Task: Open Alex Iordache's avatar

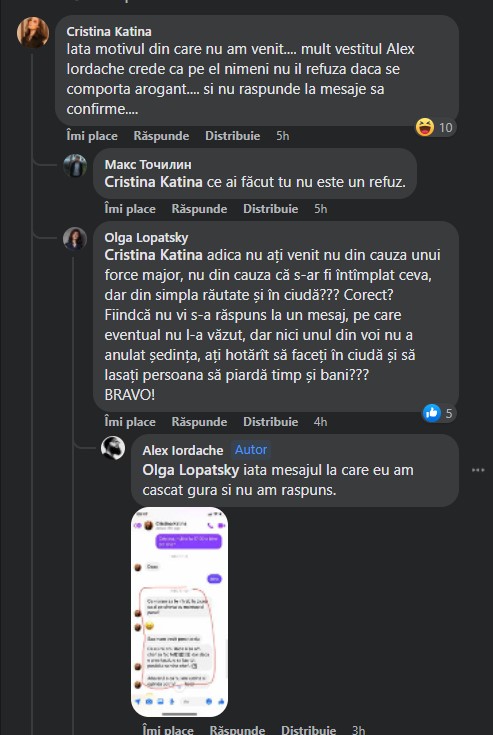Action: click(x=113, y=448)
